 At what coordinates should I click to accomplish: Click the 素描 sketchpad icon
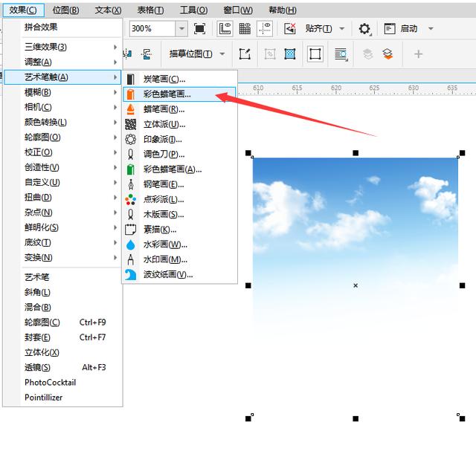[131, 230]
